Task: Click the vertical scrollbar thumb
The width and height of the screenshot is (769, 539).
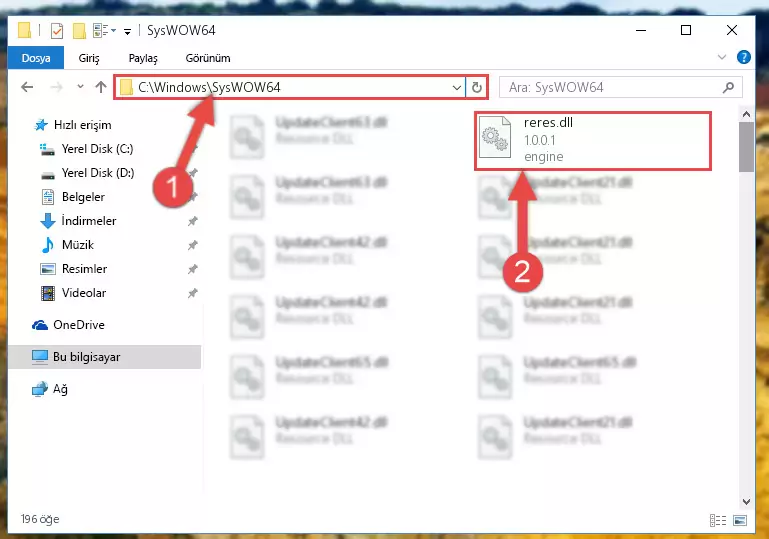Action: 746,147
